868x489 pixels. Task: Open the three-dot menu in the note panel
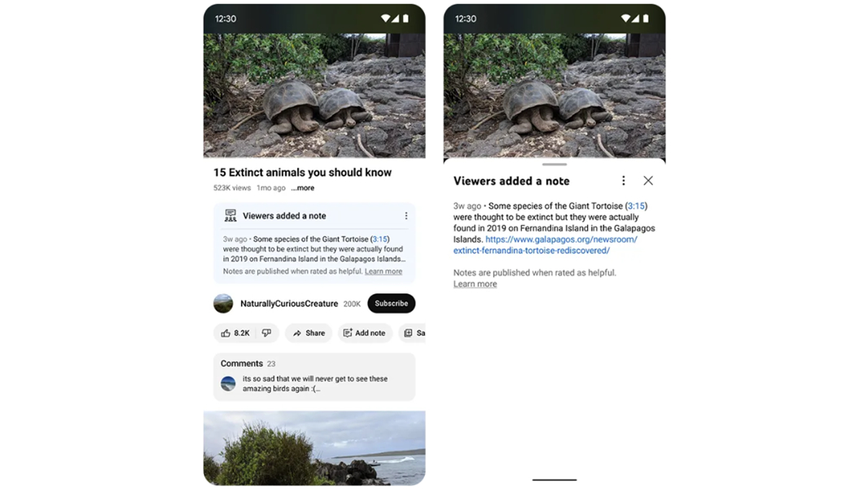pos(624,180)
